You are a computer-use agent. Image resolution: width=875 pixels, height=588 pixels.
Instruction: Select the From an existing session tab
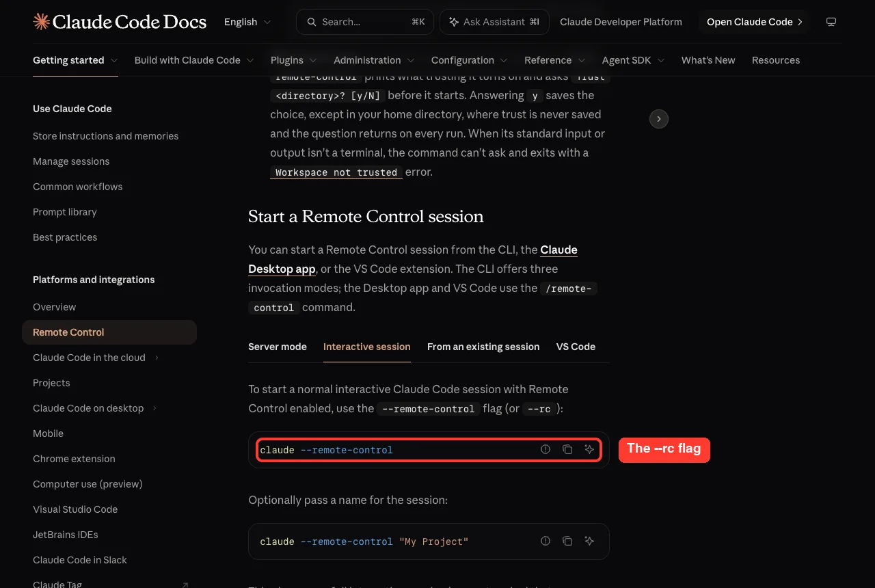[x=483, y=347]
